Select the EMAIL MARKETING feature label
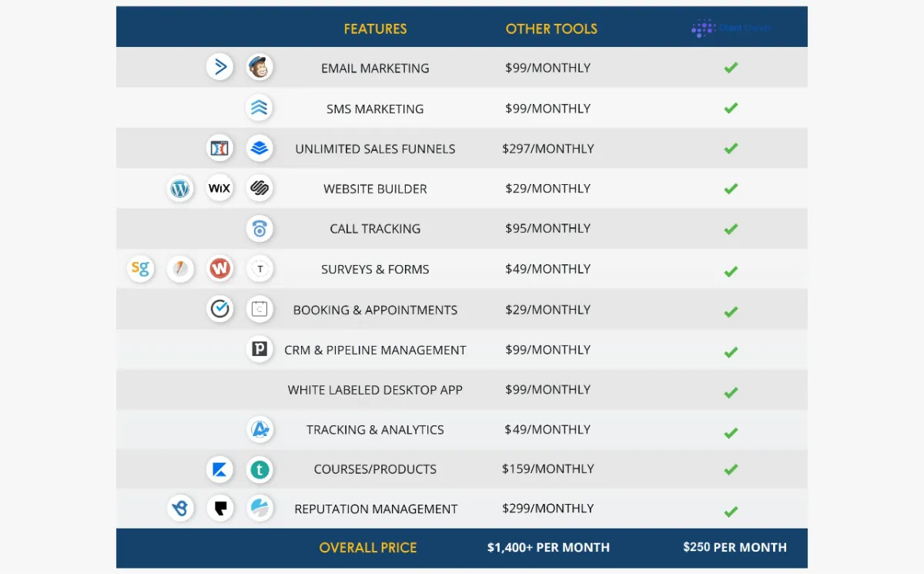924x574 pixels. point(375,68)
